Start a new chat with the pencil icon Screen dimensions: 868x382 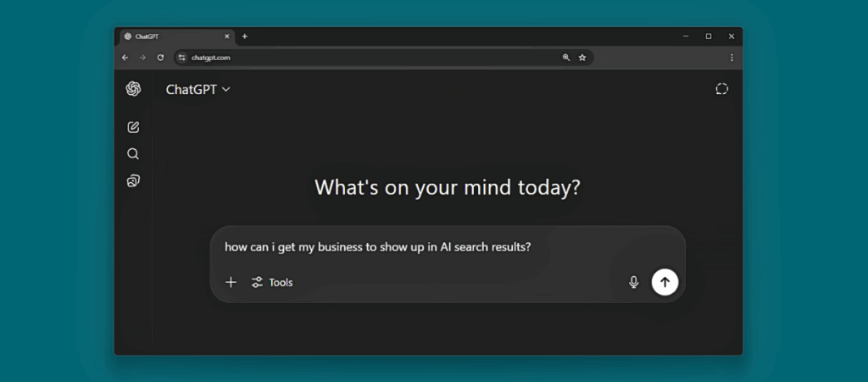pyautogui.click(x=133, y=127)
